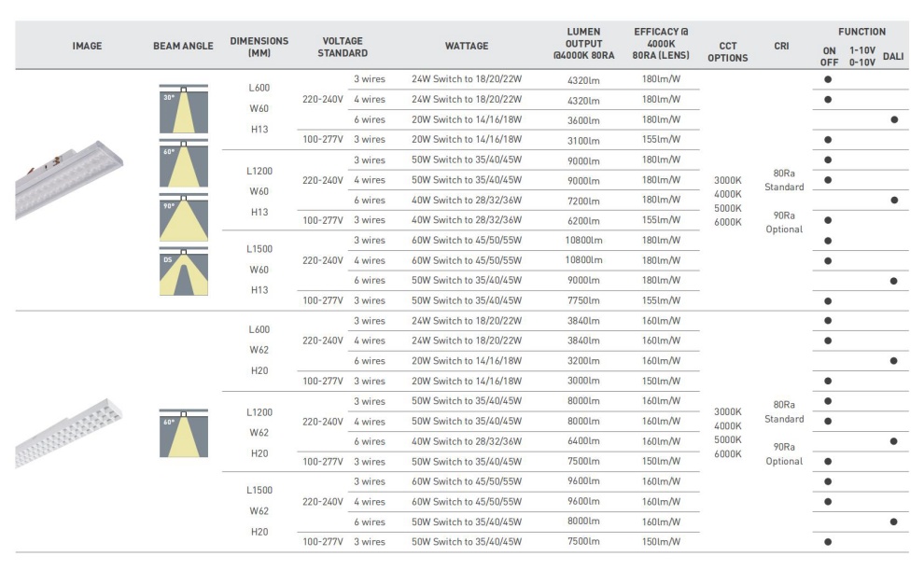Click the FUNCTION header label
This screenshot has width=924, height=584.
[861, 32]
